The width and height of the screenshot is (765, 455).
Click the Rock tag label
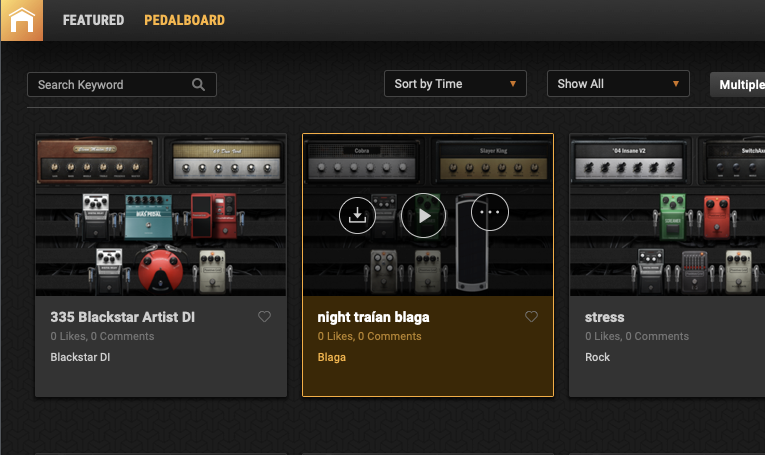pyautogui.click(x=597, y=357)
